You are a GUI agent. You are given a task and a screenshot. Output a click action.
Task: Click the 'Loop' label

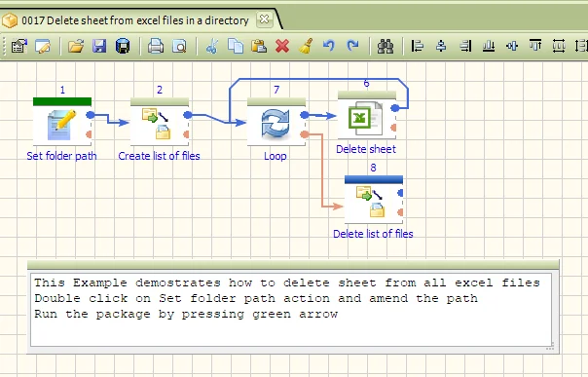pyautogui.click(x=276, y=156)
